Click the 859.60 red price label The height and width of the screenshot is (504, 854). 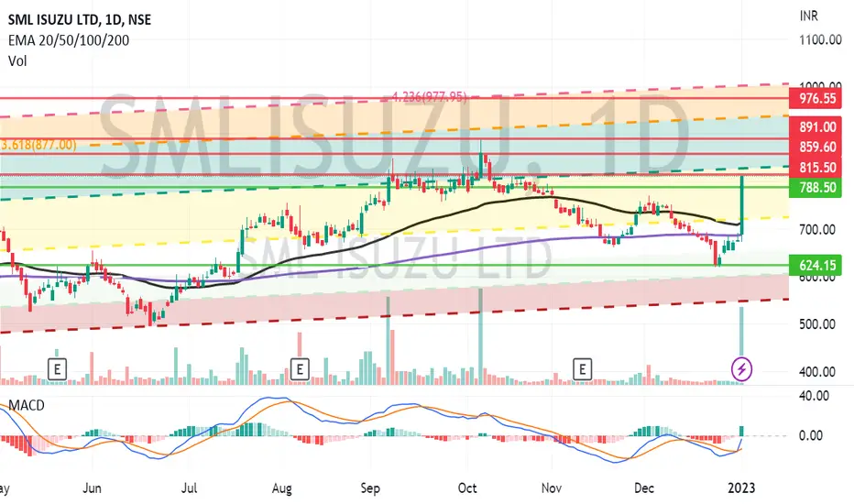pyautogui.click(x=816, y=148)
